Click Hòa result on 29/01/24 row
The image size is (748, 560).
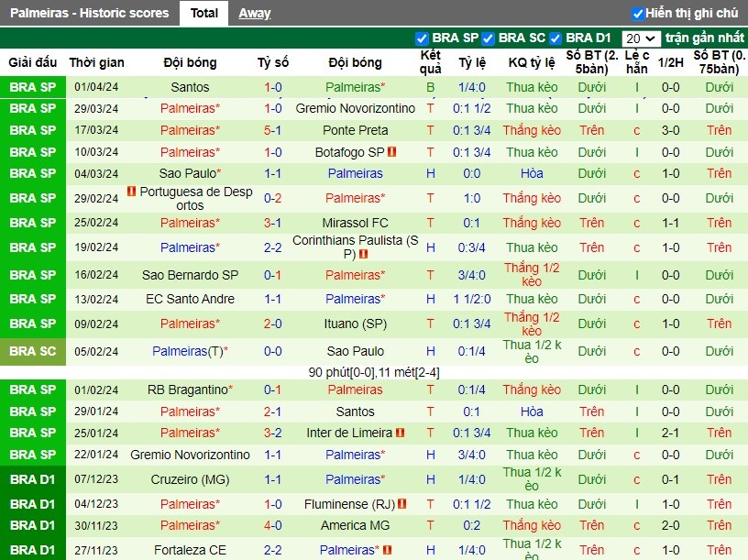pos(532,412)
